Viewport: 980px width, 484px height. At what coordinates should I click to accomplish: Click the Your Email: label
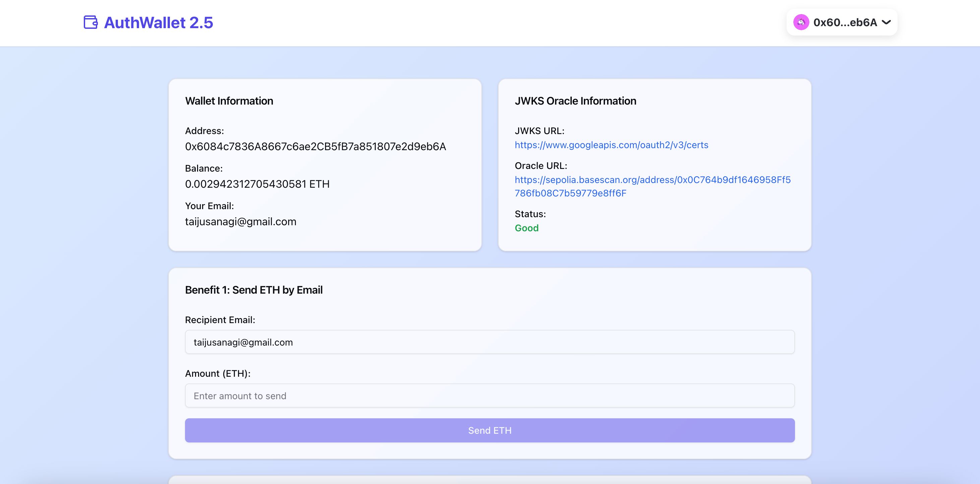pyautogui.click(x=209, y=206)
